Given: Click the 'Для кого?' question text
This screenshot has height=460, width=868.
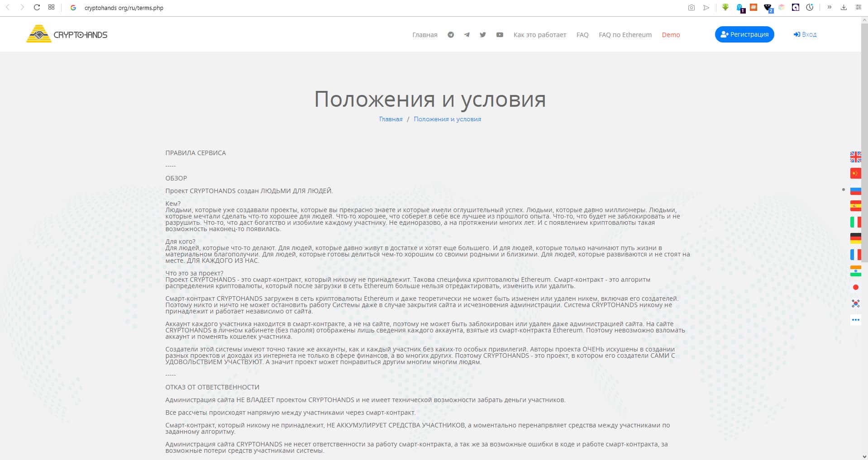Looking at the screenshot, I should [180, 242].
